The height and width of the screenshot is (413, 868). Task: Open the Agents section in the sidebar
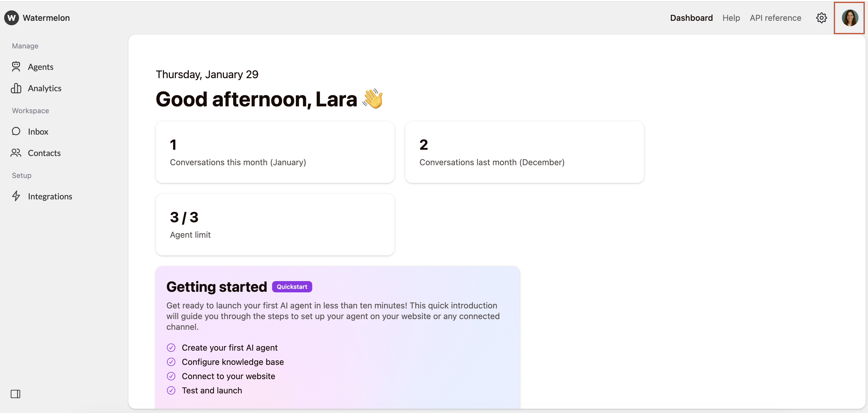(x=40, y=67)
